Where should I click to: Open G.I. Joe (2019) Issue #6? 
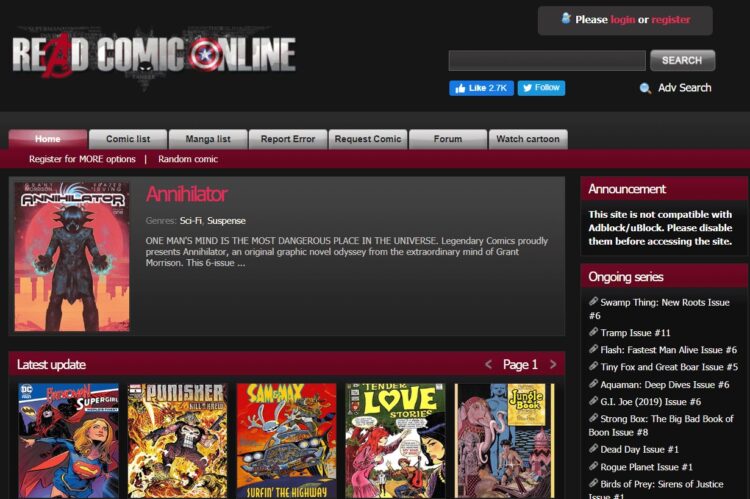point(651,402)
